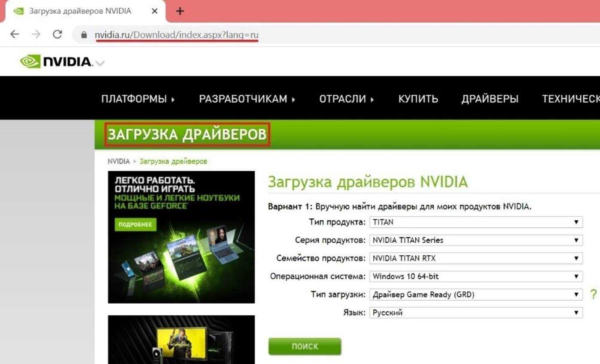Click Загрузка драйверов breadcrumb link
The height and width of the screenshot is (364, 600).
(173, 161)
